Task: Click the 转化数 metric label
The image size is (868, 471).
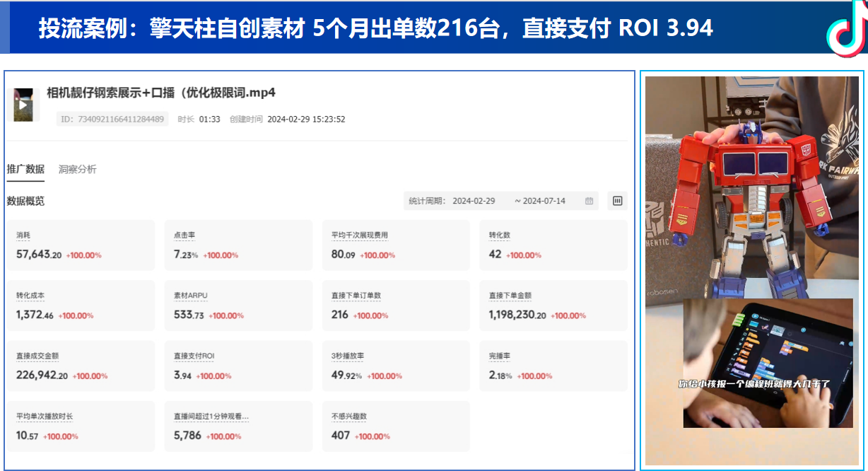Action: coord(500,235)
